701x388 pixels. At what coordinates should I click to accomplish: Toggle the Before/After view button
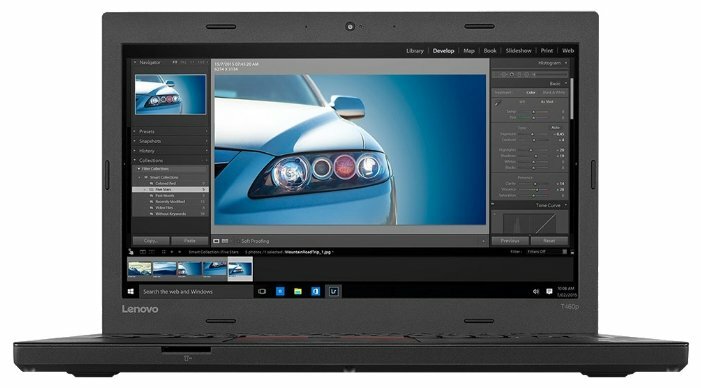[x=225, y=241]
